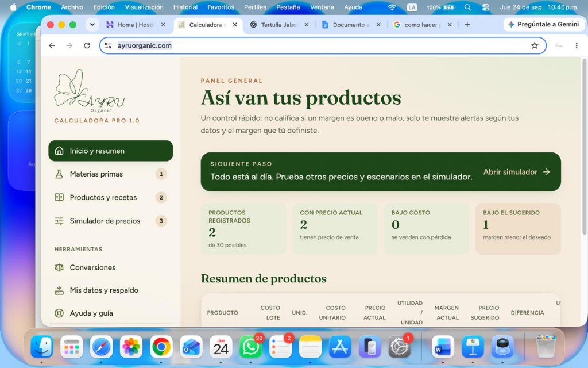The image size is (588, 368).
Task: Open the Favoritos menu
Action: click(220, 7)
